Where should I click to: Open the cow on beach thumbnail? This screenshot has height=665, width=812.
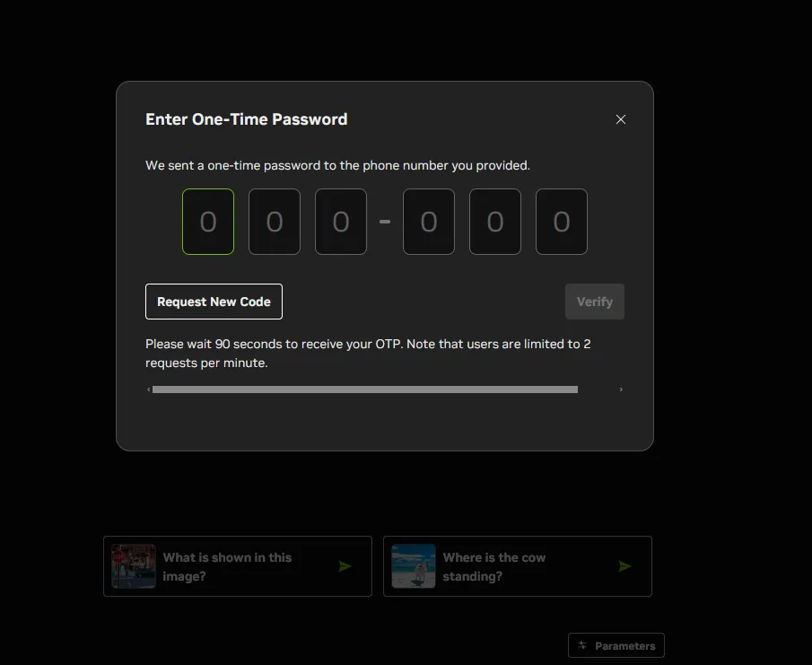(x=414, y=566)
